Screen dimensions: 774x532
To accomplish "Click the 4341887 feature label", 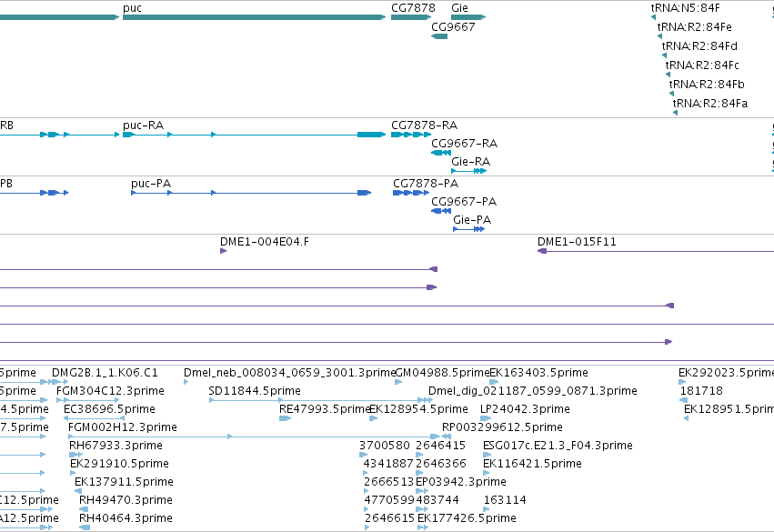I will click(x=388, y=464).
